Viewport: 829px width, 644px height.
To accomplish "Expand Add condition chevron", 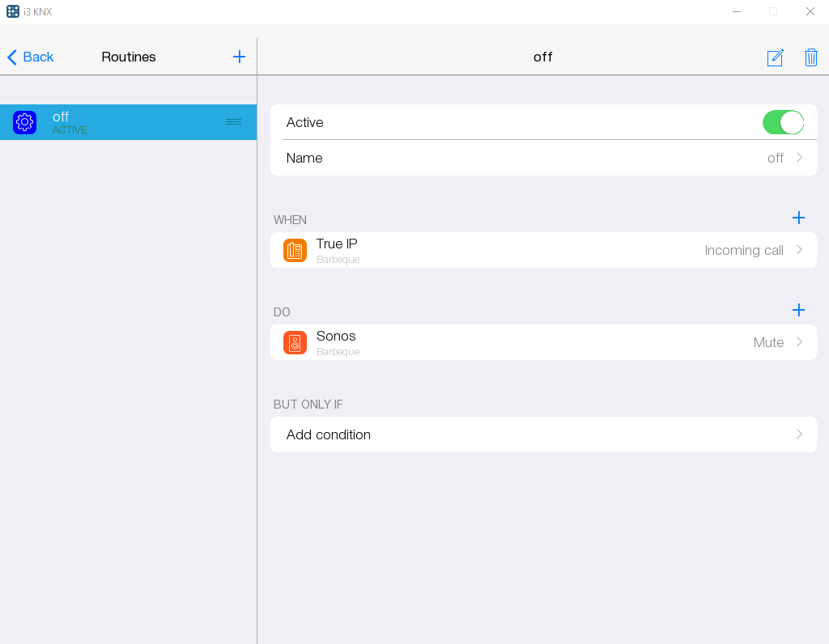I will coord(799,434).
